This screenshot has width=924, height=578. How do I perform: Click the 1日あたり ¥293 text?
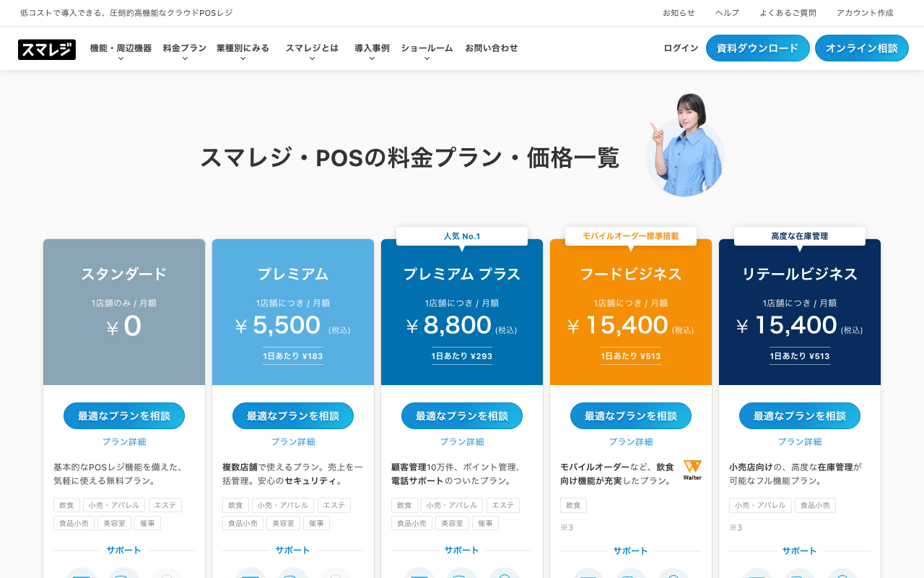(x=462, y=356)
